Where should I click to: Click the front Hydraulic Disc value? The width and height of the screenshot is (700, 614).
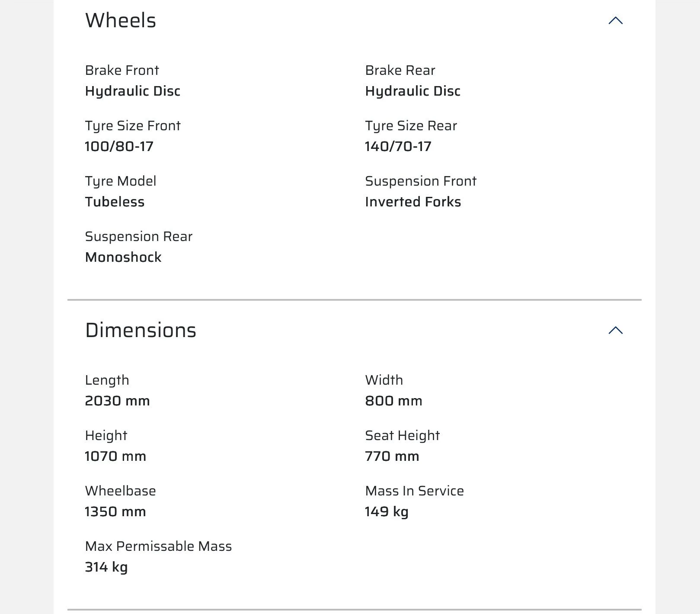point(133,91)
